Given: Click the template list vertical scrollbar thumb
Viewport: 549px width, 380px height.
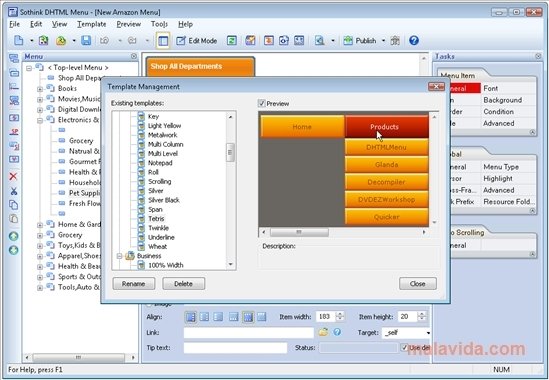Looking at the screenshot, I should coord(230,152).
